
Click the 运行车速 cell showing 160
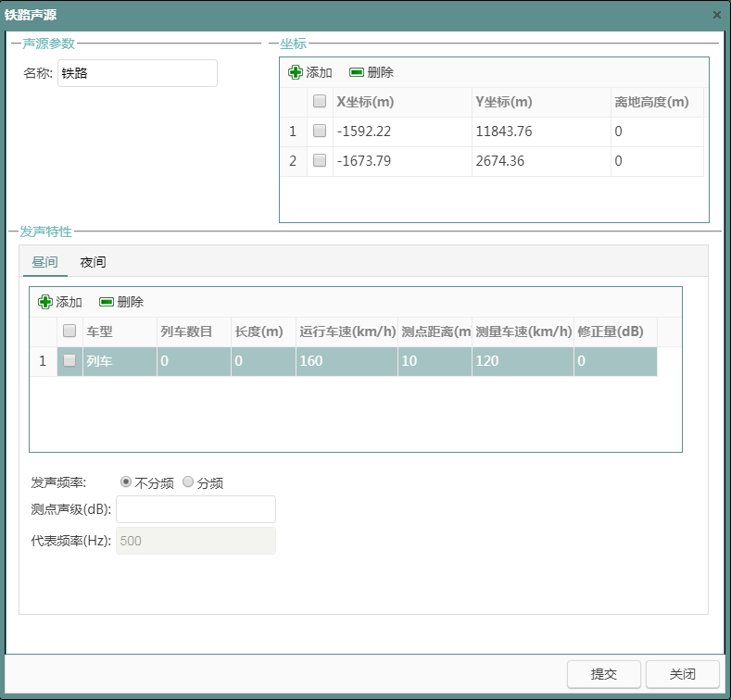point(347,361)
